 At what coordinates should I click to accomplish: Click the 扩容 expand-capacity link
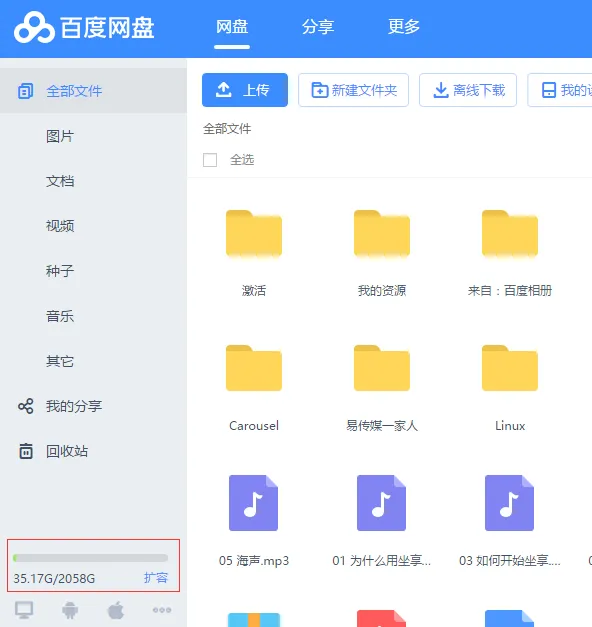click(156, 578)
